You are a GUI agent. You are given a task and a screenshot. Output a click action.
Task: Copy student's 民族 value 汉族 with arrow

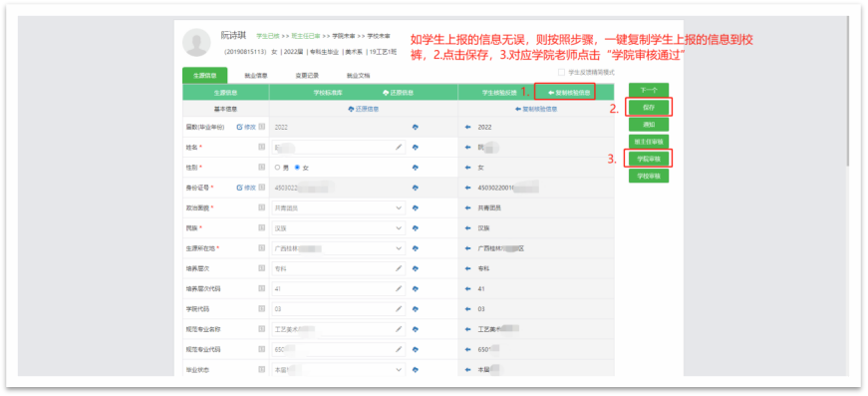pos(467,228)
